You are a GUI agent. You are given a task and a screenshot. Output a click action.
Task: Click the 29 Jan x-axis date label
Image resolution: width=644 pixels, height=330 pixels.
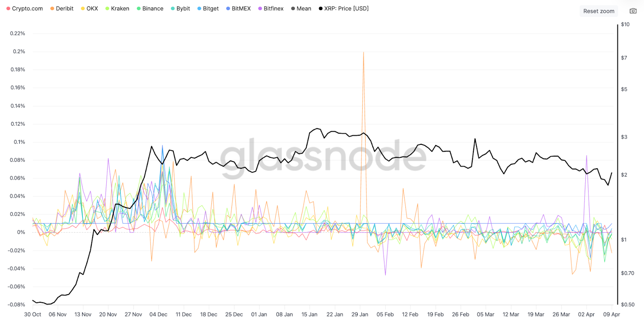[x=360, y=314]
